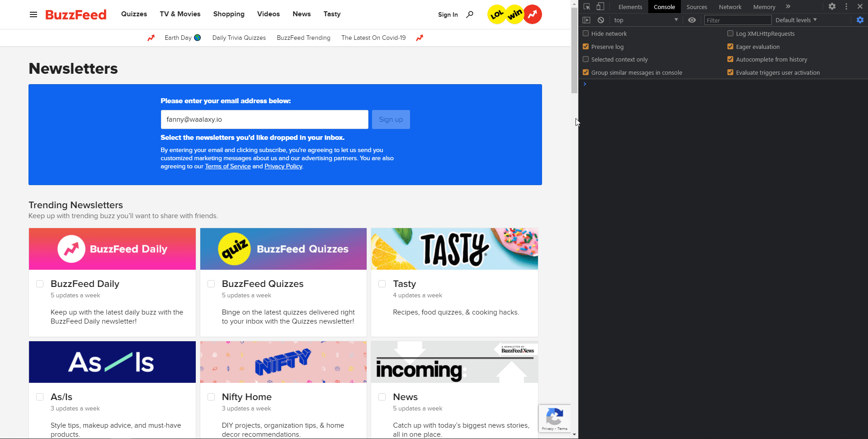Open Quizzes in the BuzzFeed navigation
Image resolution: width=868 pixels, height=439 pixels.
click(x=134, y=14)
